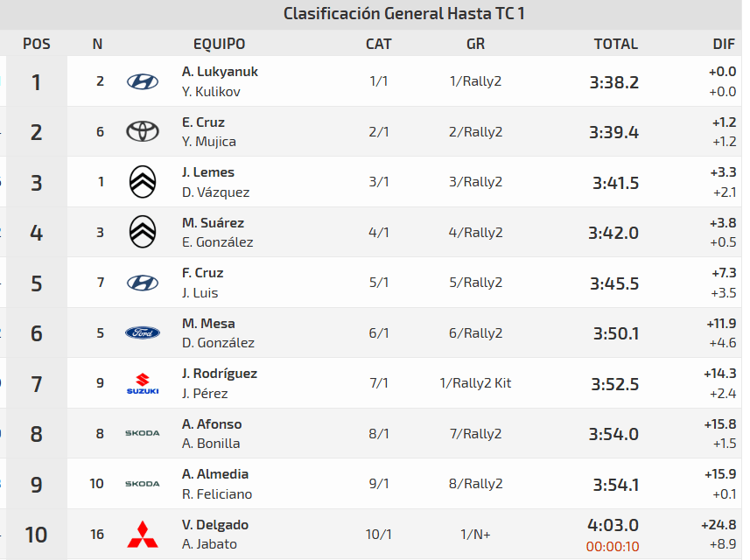Click the Hyundai logo beside A. Lukyanuk
750x560 pixels.
(x=143, y=81)
